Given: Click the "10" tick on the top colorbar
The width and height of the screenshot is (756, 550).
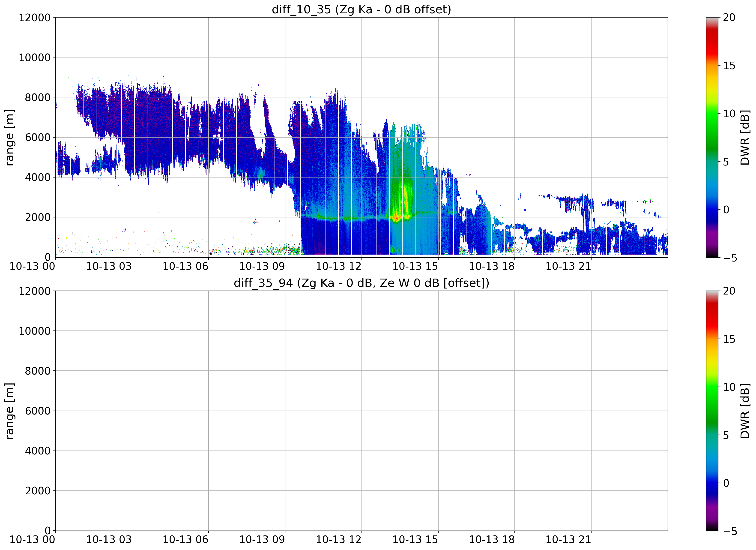Looking at the screenshot, I should [x=729, y=113].
